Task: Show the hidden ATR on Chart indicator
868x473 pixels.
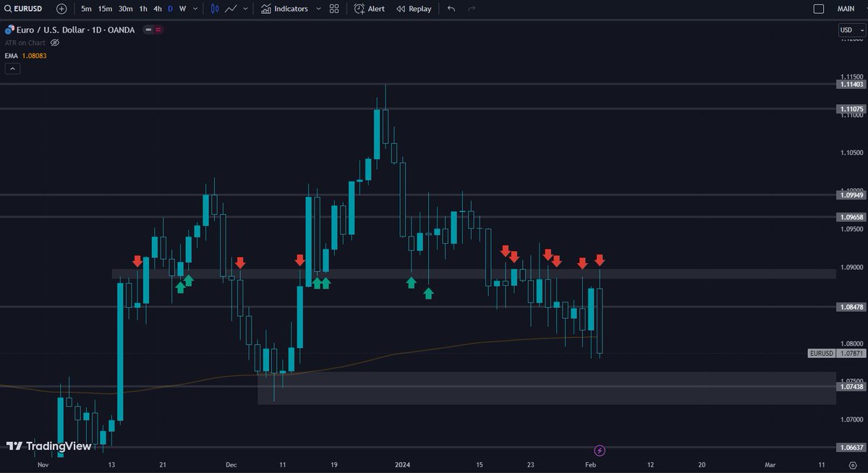Action: (55, 43)
